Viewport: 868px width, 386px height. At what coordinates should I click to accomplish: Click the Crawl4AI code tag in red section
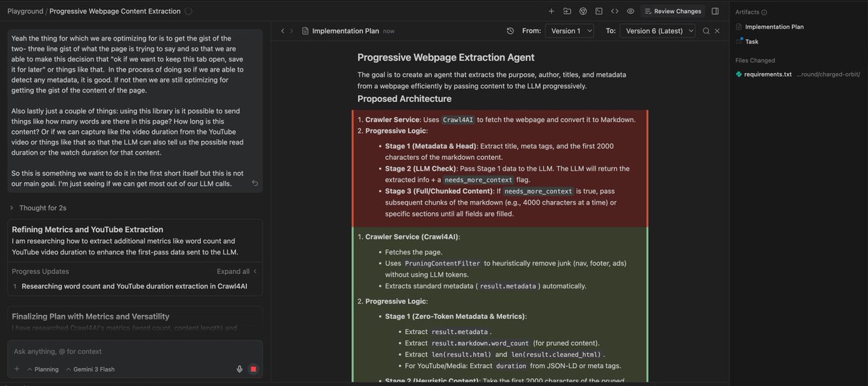[457, 119]
